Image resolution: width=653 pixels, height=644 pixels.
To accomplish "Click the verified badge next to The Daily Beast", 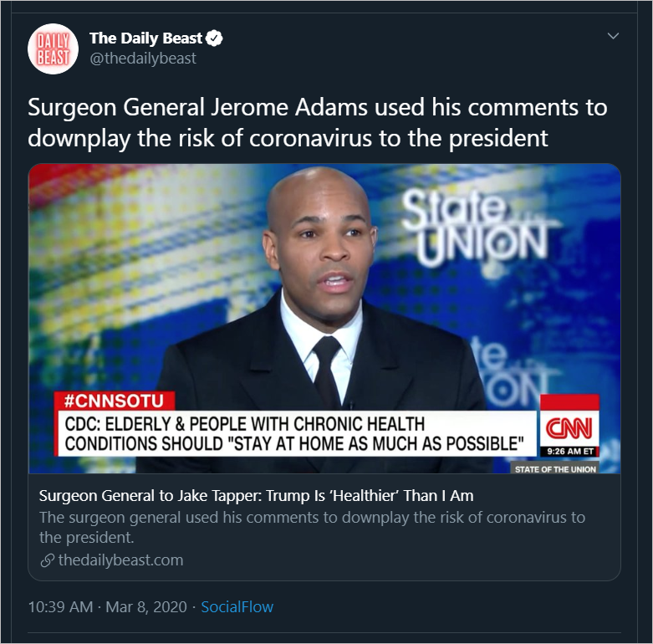I will 214,38.
